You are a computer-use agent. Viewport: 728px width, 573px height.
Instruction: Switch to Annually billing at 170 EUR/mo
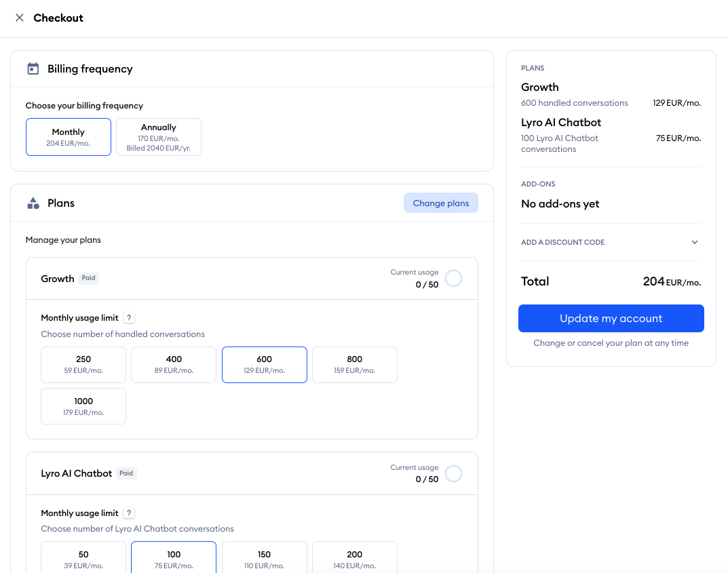pyautogui.click(x=158, y=136)
